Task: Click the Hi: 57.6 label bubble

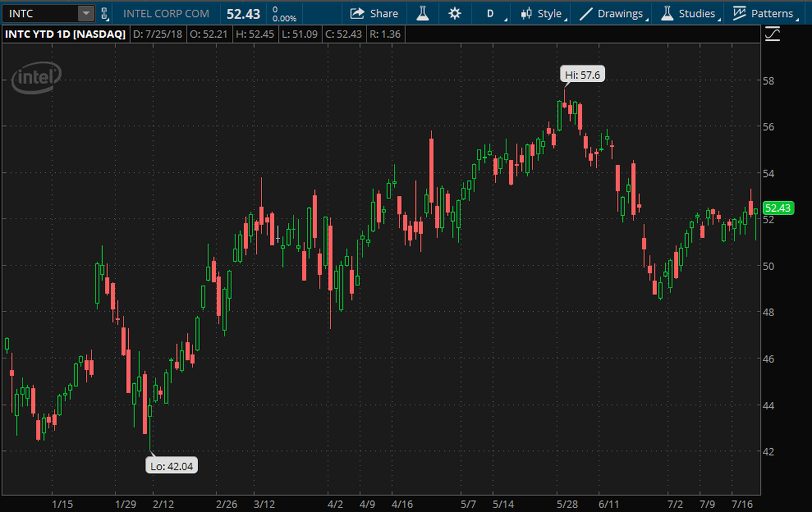Action: click(x=582, y=75)
